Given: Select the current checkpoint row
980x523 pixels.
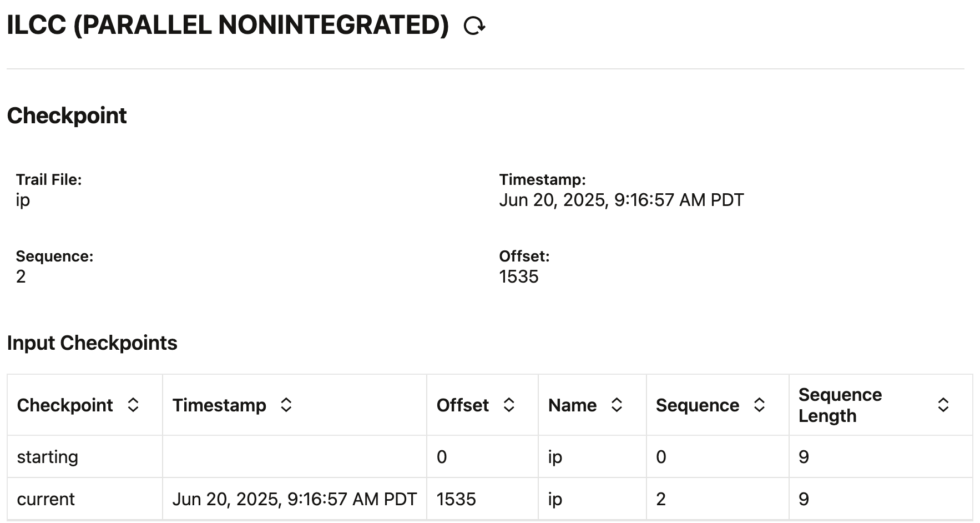Looking at the screenshot, I should coord(46,499).
